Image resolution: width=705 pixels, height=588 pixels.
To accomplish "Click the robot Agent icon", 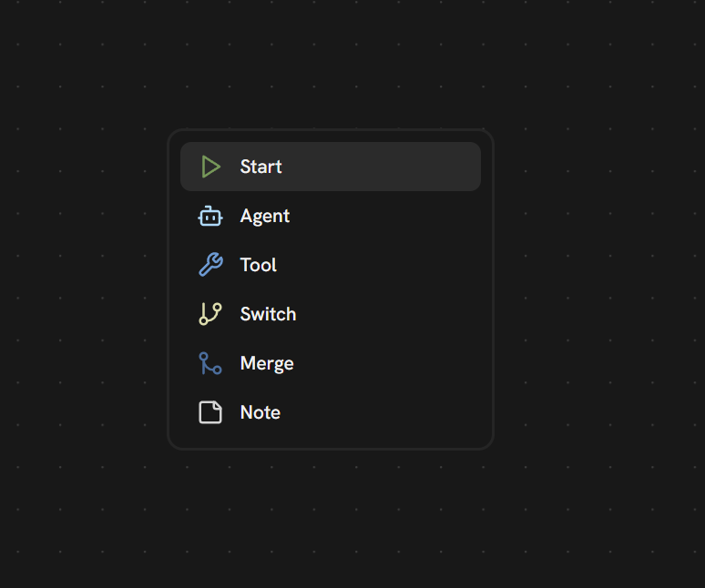I will pos(210,216).
